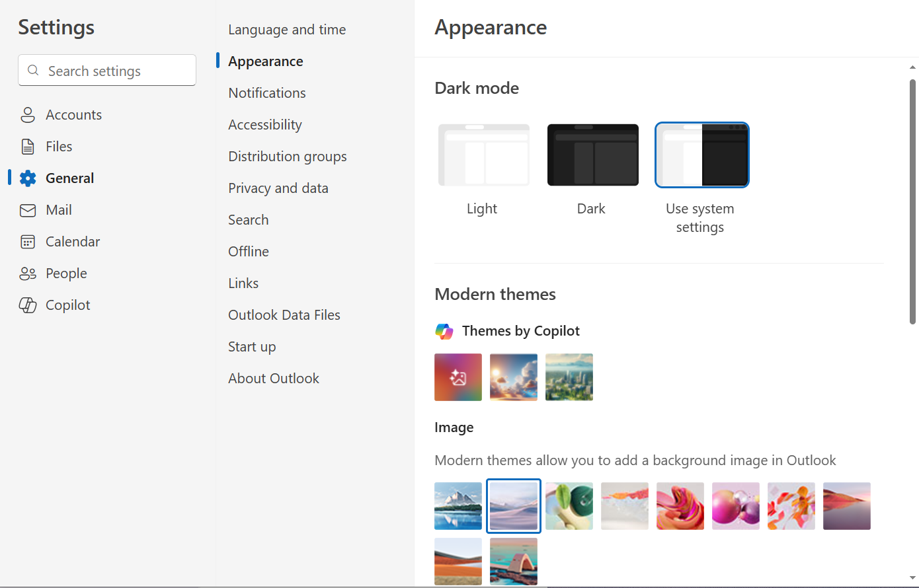
Task: Select the orange desert dunes image
Action: pos(458,562)
